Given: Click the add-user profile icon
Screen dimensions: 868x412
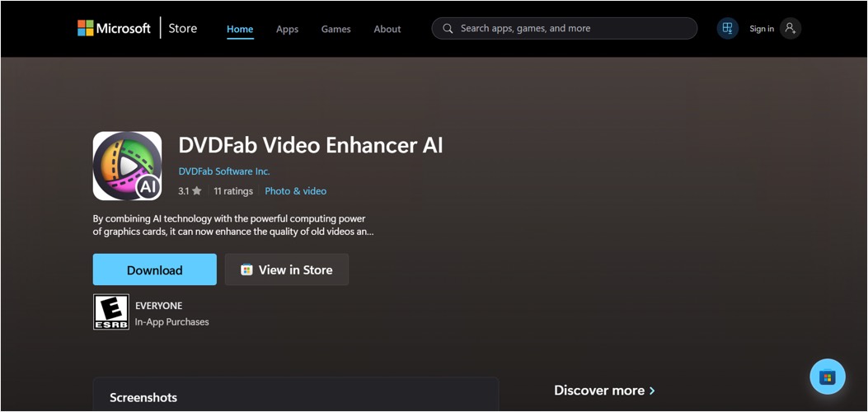Looking at the screenshot, I should click(791, 28).
